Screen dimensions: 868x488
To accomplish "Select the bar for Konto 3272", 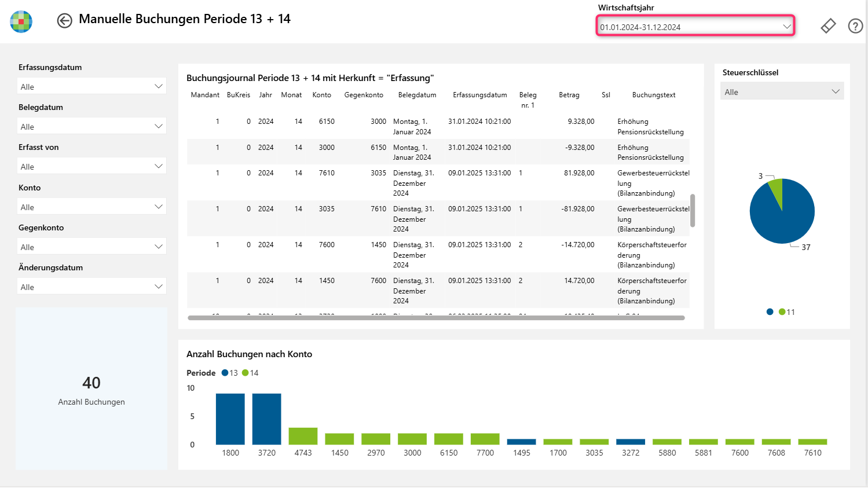I will [631, 442].
